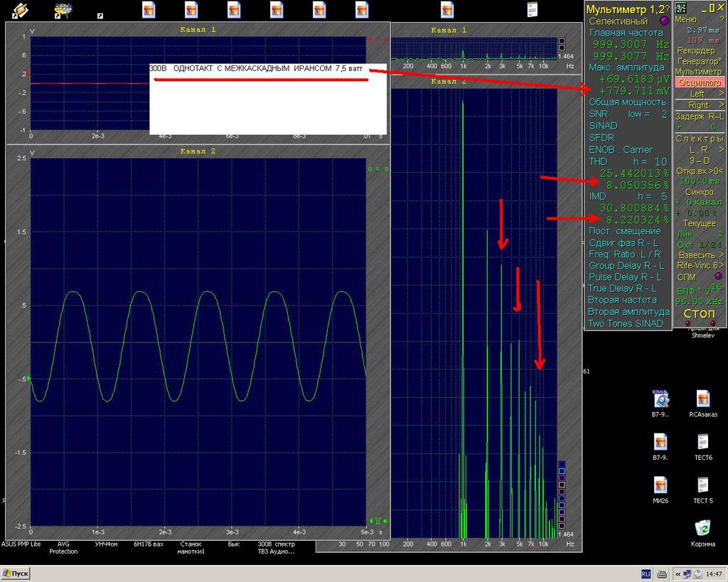
Task: Toggle the right red LED under Стоп
Action: tap(712, 323)
